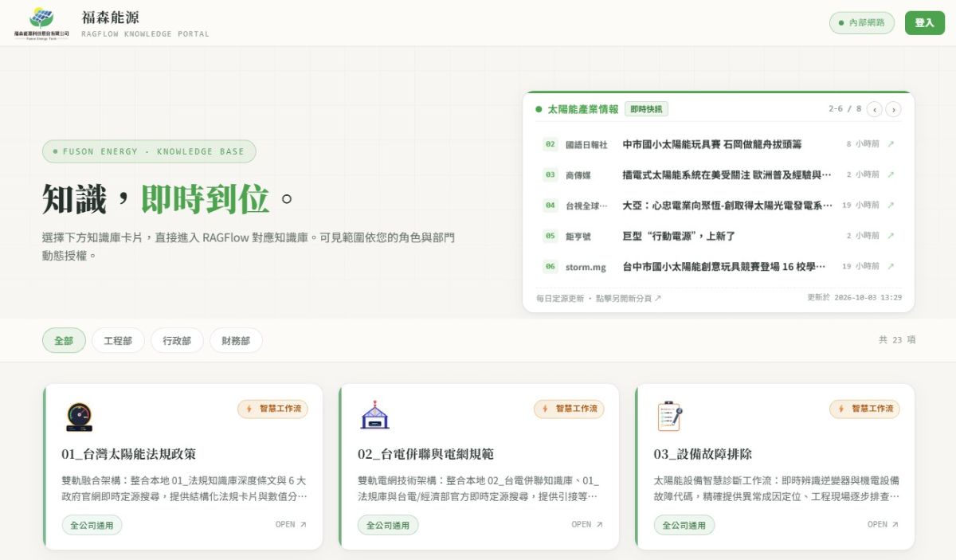Filter by 行政部 department
This screenshot has height=560, width=956.
(x=177, y=340)
